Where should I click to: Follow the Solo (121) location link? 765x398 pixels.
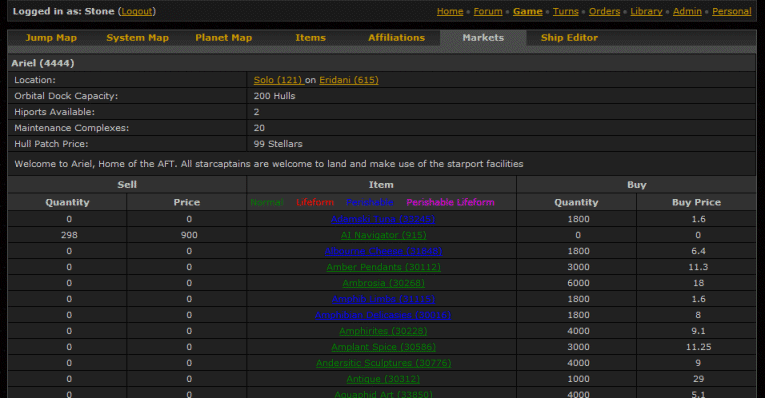pyautogui.click(x=279, y=80)
